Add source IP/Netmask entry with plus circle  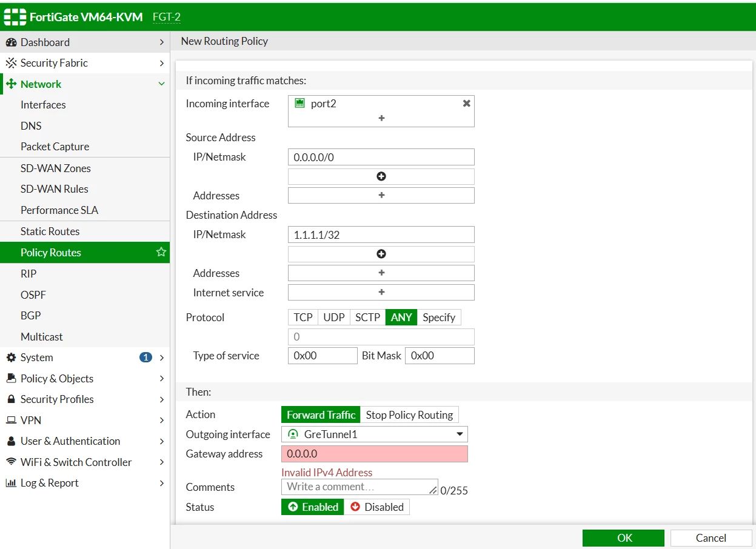pyautogui.click(x=381, y=176)
